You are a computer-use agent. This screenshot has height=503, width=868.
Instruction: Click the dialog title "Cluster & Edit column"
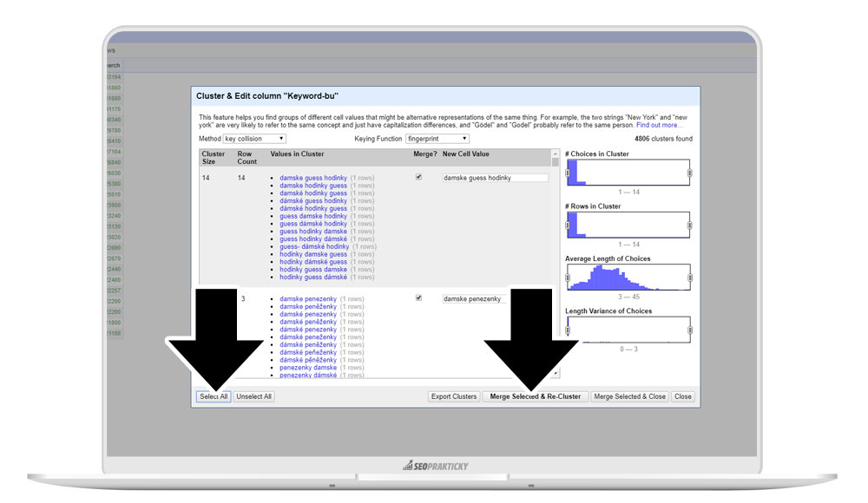point(267,95)
